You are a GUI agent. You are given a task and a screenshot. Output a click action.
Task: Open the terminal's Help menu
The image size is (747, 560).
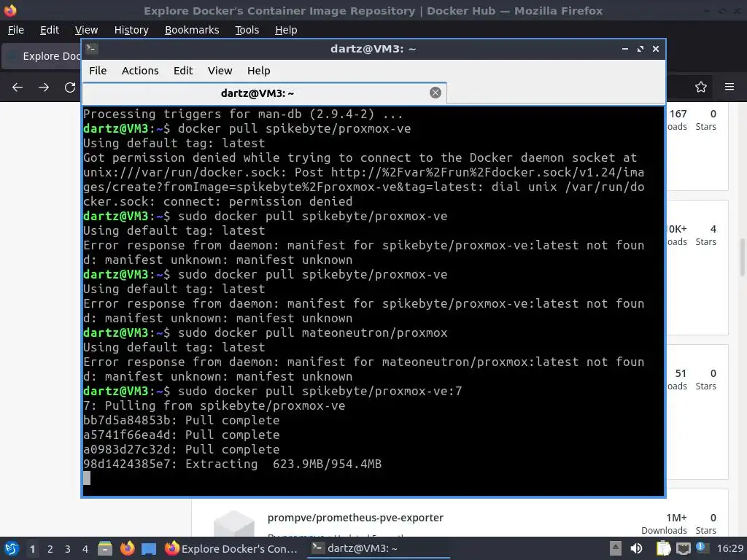259,71
